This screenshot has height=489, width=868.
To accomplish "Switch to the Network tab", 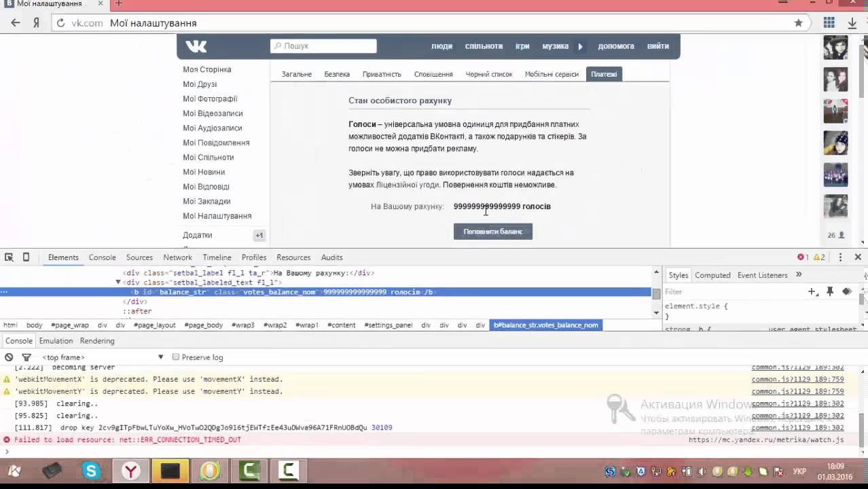I will [177, 257].
